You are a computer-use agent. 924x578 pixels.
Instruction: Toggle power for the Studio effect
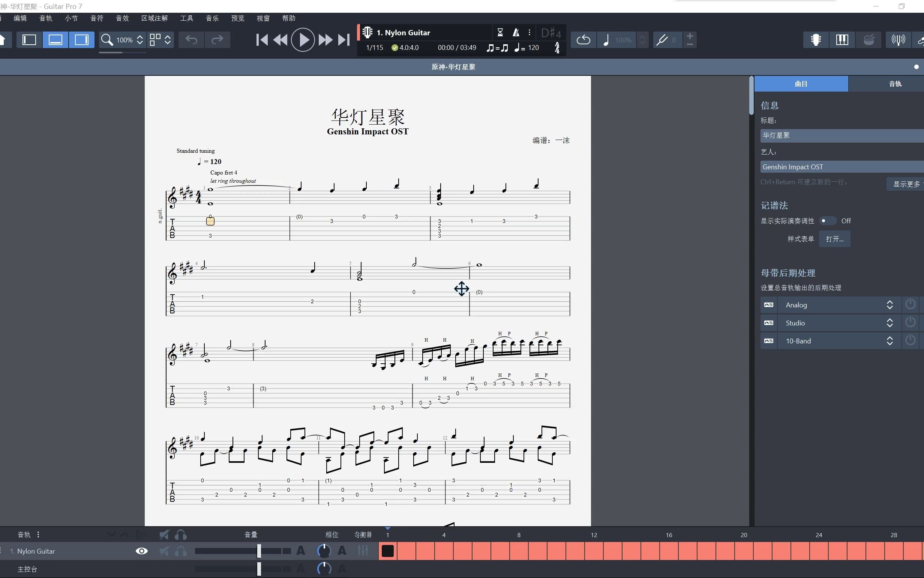(910, 323)
